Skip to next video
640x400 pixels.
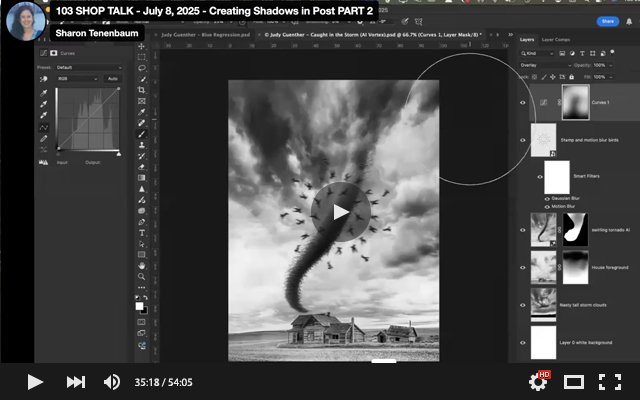coord(76,382)
